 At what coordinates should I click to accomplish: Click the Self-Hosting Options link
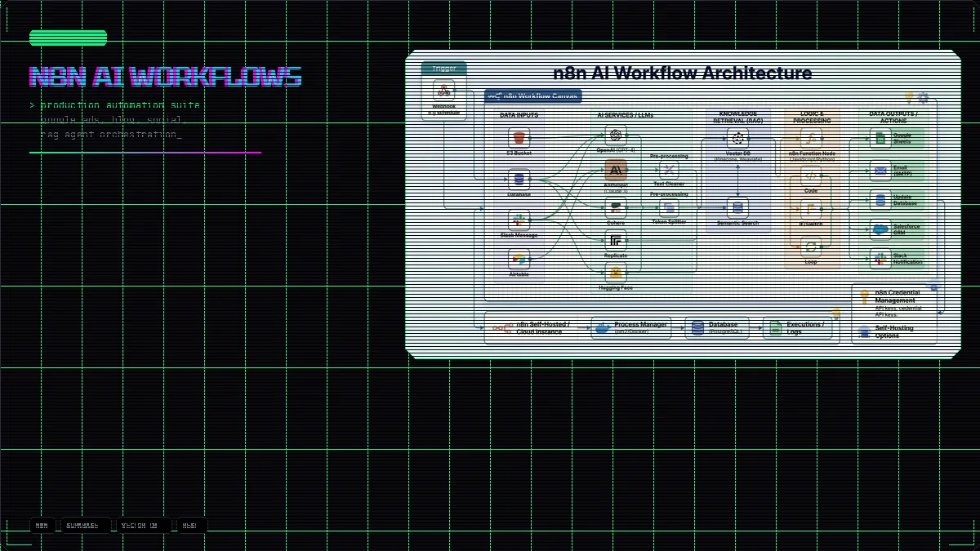pyautogui.click(x=894, y=331)
